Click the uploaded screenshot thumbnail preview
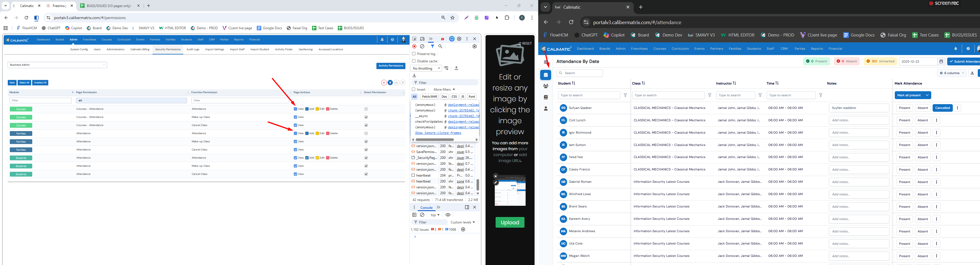This screenshot has height=265, width=980. [510, 190]
